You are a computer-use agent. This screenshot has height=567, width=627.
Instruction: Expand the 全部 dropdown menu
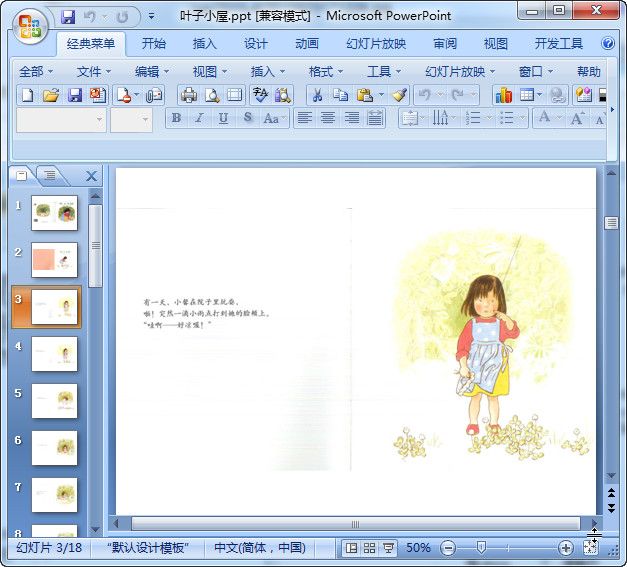[x=36, y=72]
